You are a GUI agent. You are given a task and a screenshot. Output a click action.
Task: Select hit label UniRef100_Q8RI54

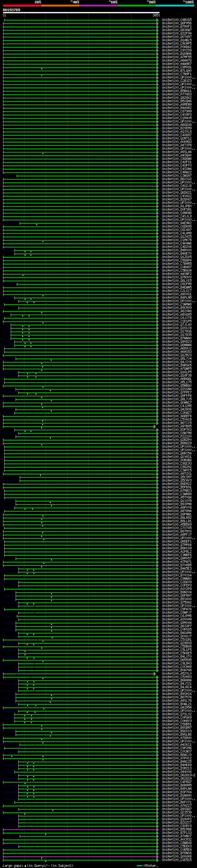[177, 453]
